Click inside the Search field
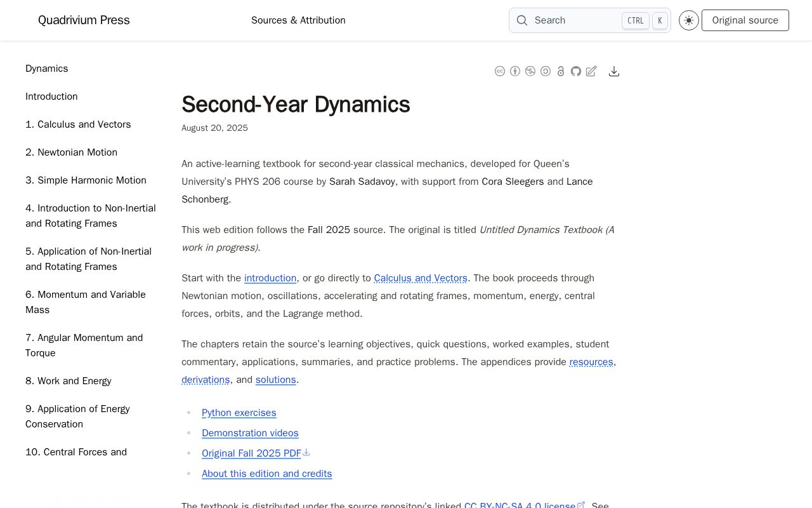Viewport: 812px width, 508px height. (590, 20)
